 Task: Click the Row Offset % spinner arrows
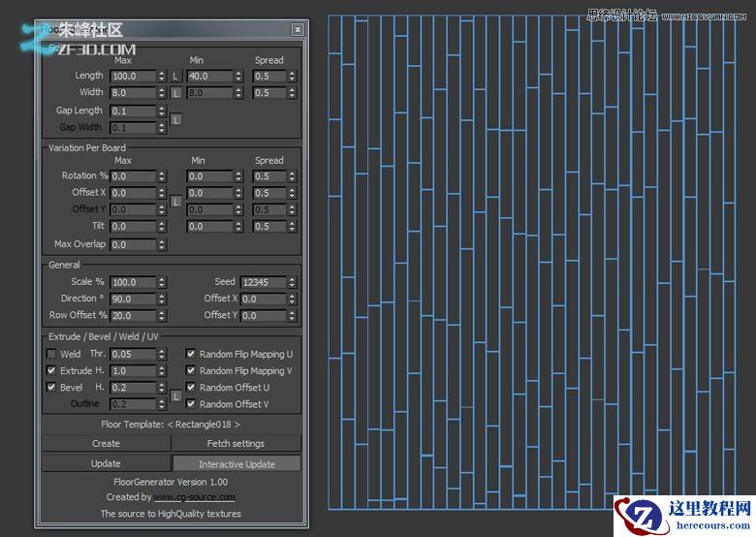tap(162, 316)
